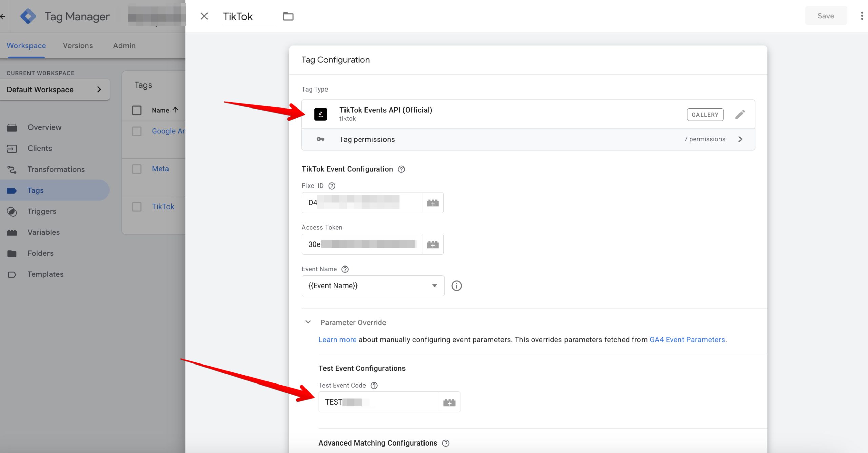Collapse the Parameter Override section
This screenshot has width=868, height=453.
point(308,322)
